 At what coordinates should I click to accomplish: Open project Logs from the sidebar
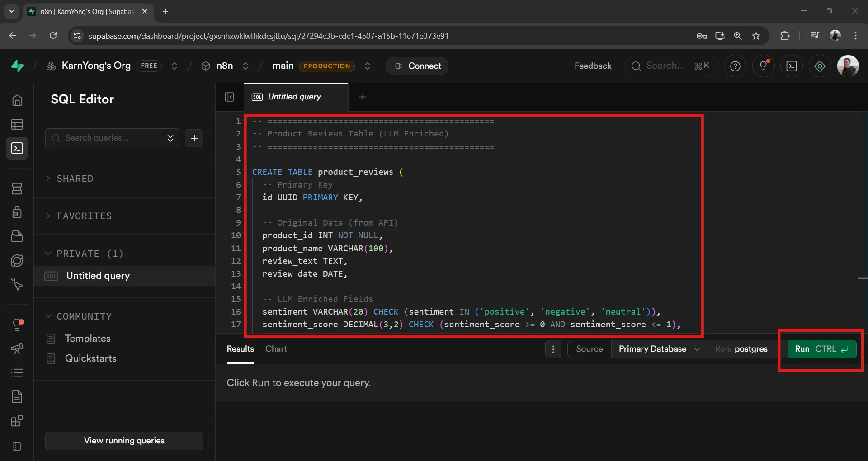pyautogui.click(x=17, y=372)
